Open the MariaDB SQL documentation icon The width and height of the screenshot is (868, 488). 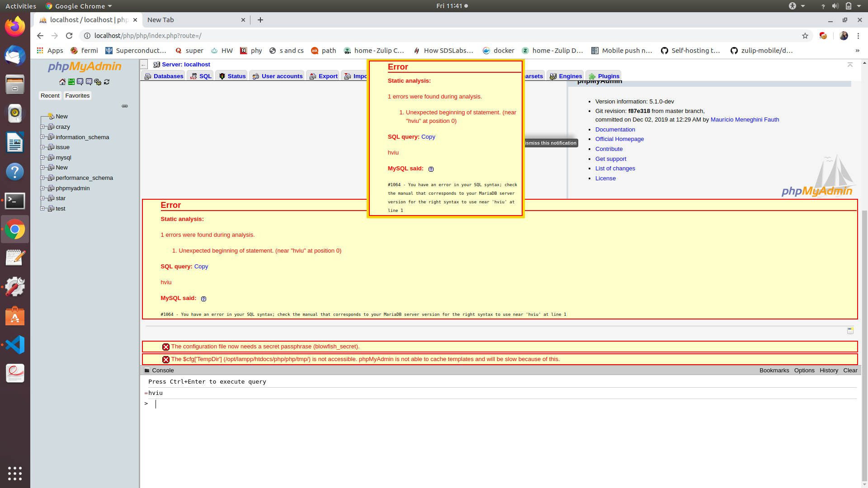(89, 82)
